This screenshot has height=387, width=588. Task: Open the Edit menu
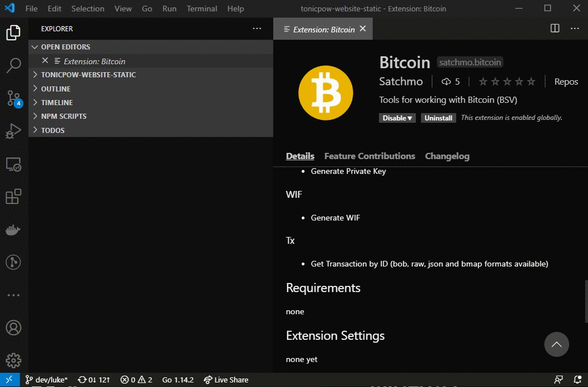55,9
